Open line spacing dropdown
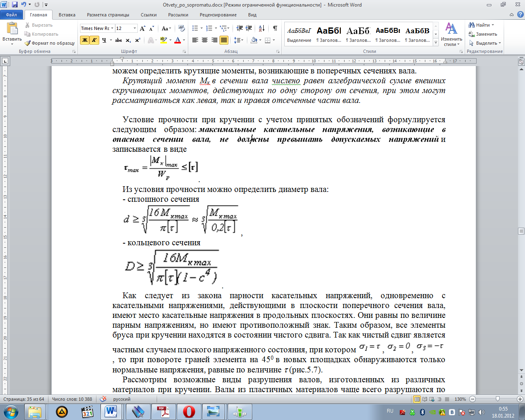The image size is (525, 420). pyautogui.click(x=239, y=40)
